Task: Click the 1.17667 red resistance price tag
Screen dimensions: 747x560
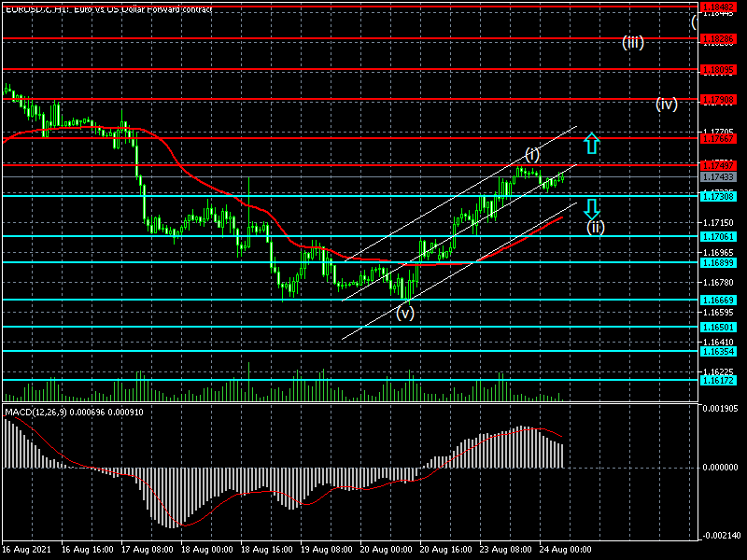Action: [719, 138]
